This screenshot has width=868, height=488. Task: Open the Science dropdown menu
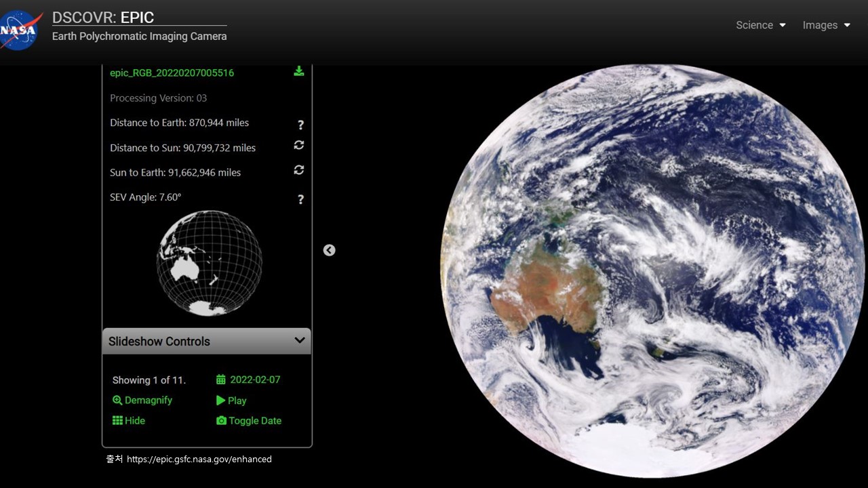tap(761, 25)
